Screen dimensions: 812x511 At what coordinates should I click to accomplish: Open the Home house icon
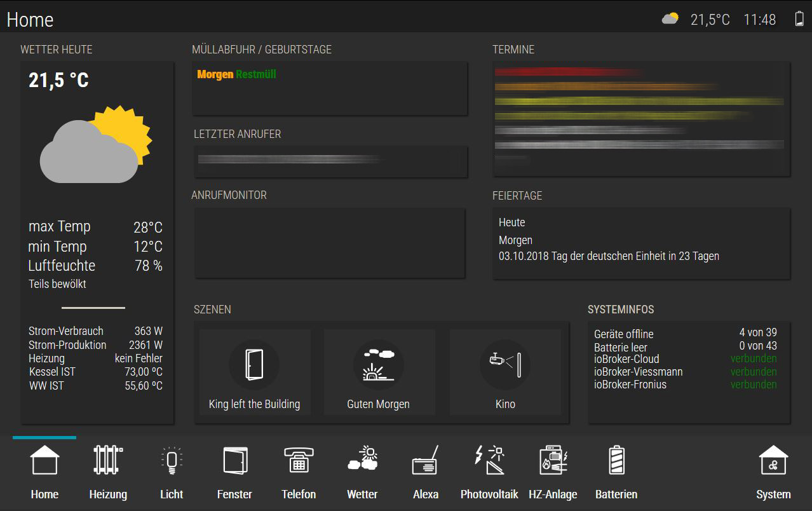[x=44, y=460]
